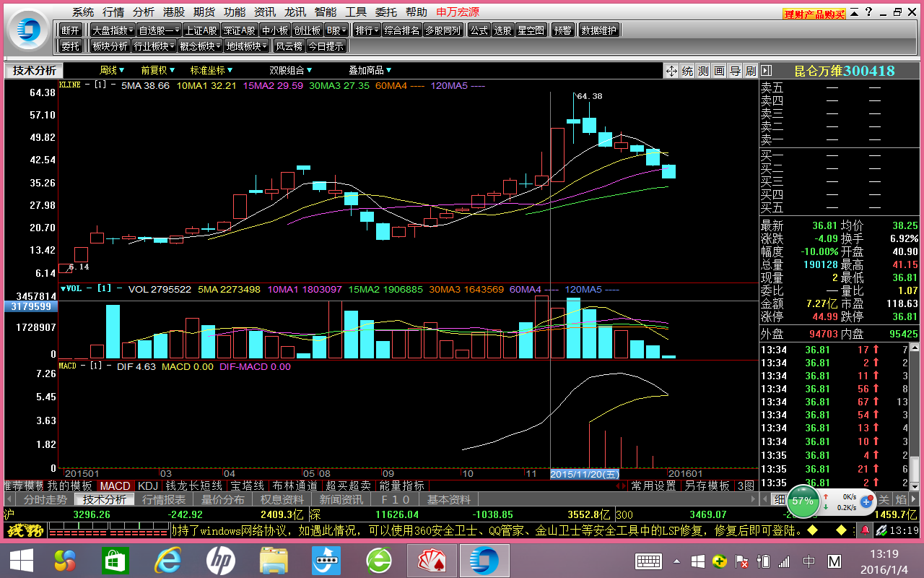Click the 钱龙 logo in status bar

point(25,531)
